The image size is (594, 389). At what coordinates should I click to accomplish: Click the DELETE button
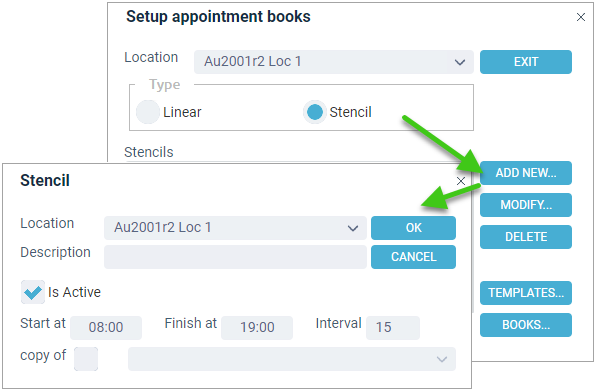(526, 237)
